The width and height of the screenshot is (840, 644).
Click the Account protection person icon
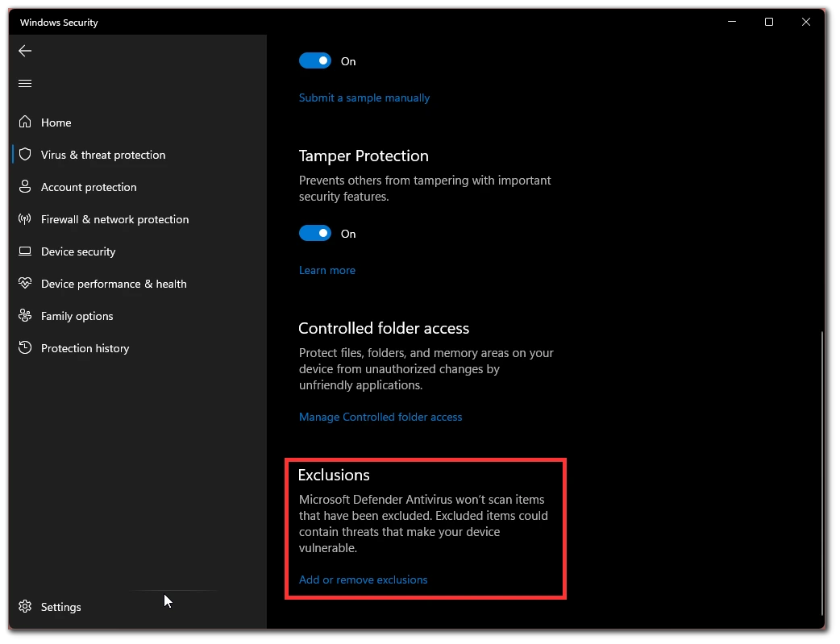click(x=25, y=186)
